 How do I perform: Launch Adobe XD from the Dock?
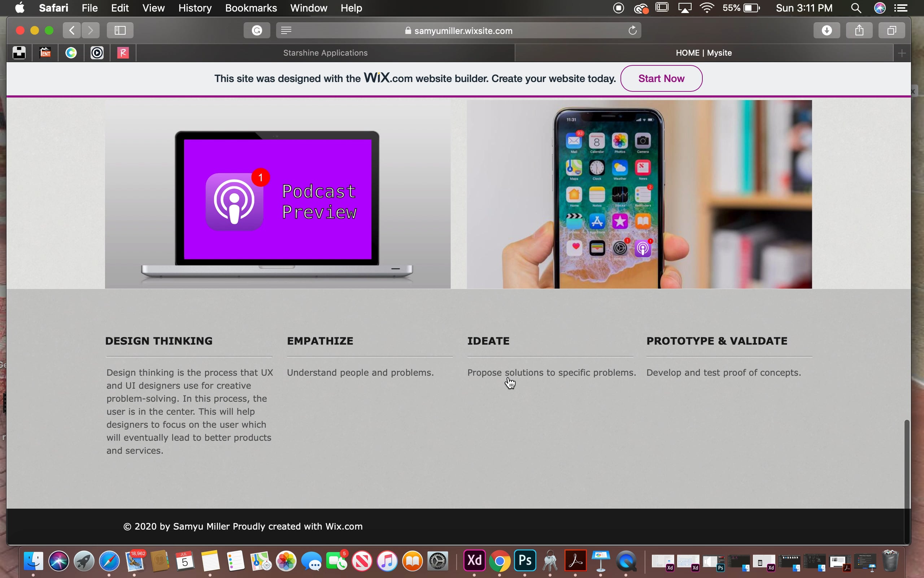point(474,560)
